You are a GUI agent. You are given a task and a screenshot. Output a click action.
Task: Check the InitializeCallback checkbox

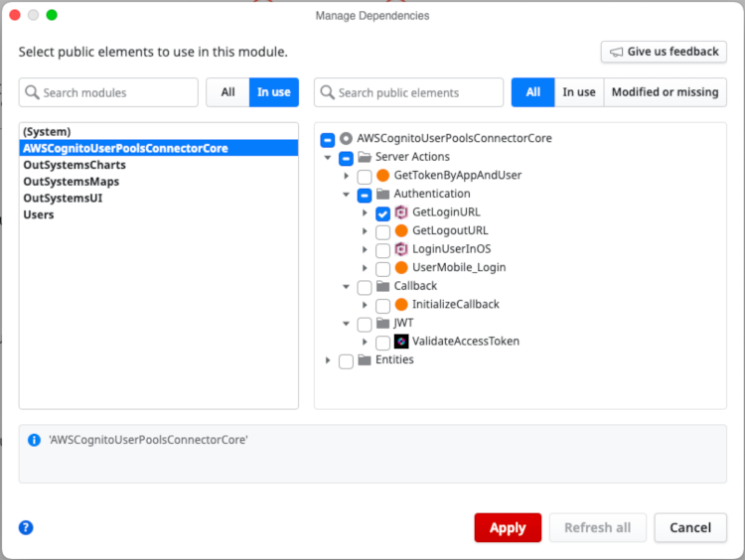(383, 306)
